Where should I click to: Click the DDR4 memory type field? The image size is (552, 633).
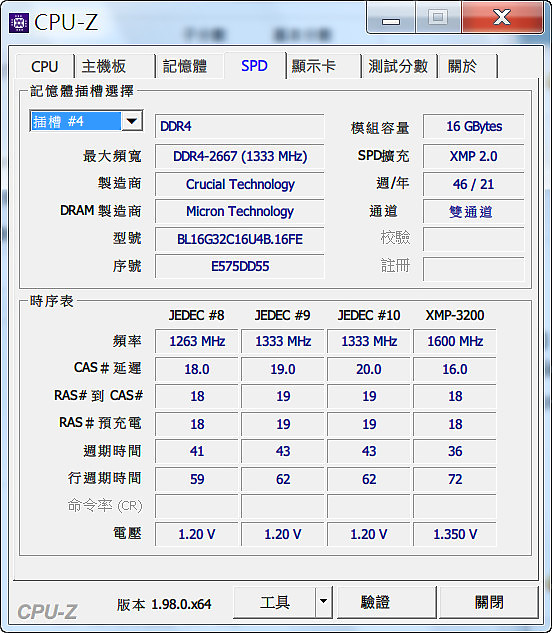point(239,126)
